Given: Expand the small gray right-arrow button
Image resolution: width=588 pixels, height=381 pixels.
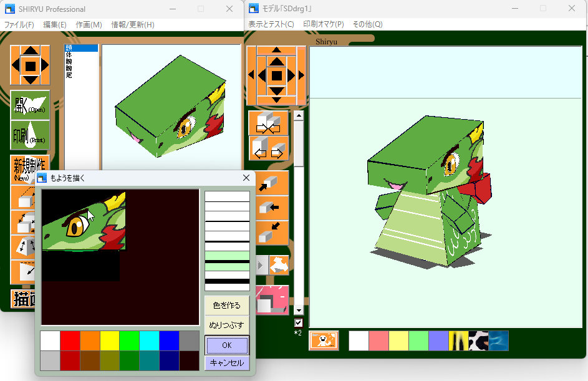Looking at the screenshot, I should click(261, 265).
